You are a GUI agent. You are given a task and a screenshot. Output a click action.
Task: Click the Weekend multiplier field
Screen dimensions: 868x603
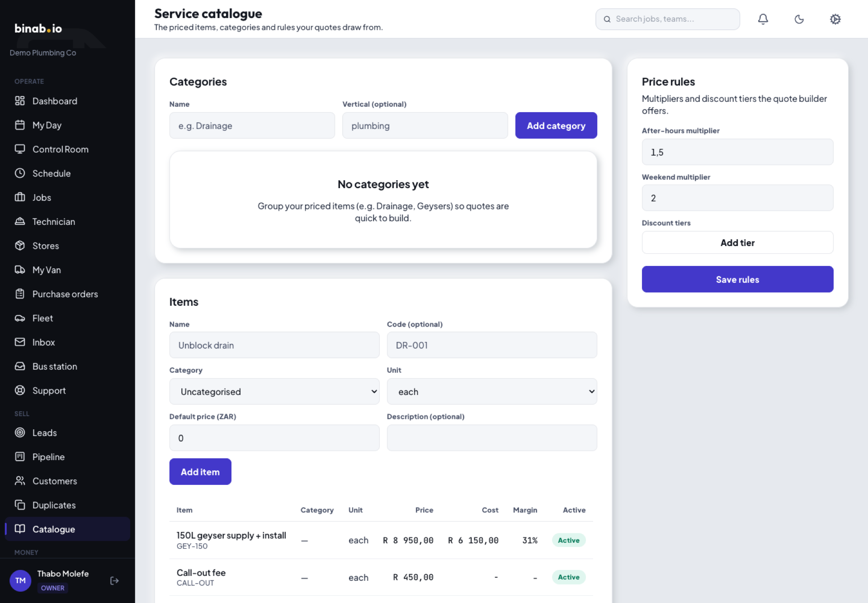click(737, 198)
